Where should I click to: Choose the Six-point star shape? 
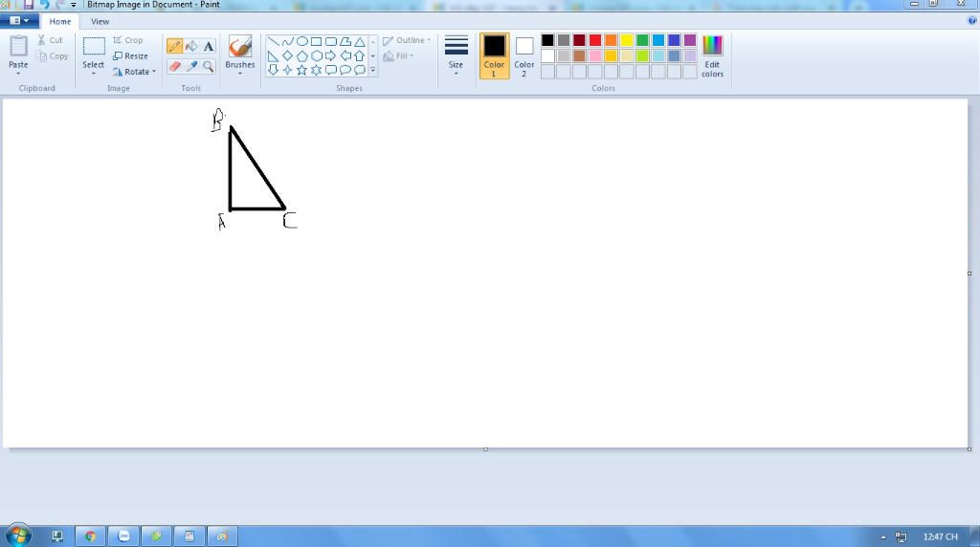point(316,70)
